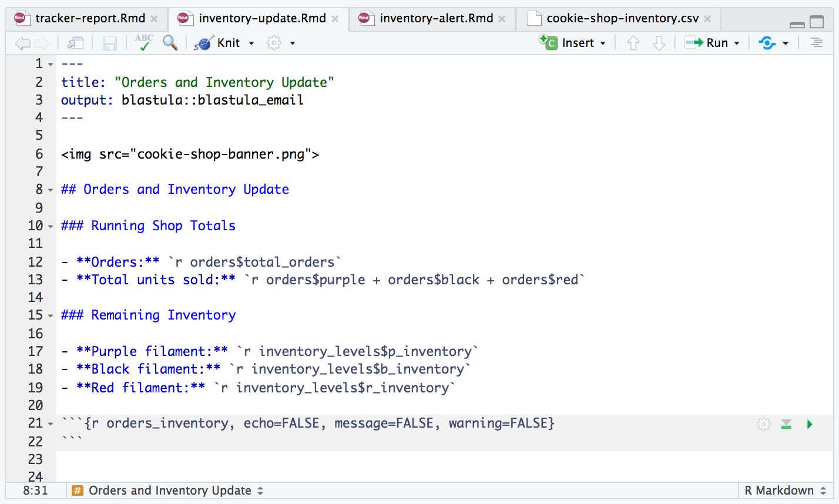Go to previous chunk (up arrow)
The width and height of the screenshot is (839, 504).
[633, 43]
